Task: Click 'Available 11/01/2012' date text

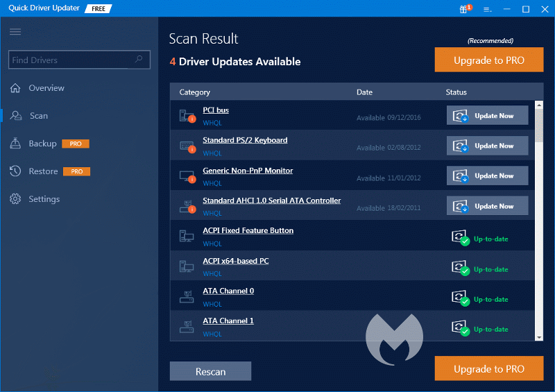Action: pos(388,178)
